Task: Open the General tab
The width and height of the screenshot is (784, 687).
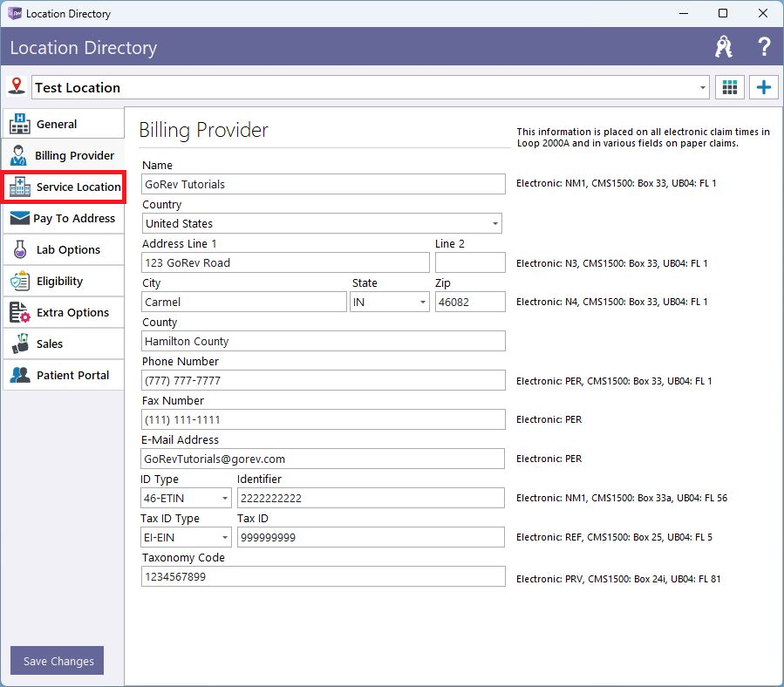Action: (x=64, y=124)
